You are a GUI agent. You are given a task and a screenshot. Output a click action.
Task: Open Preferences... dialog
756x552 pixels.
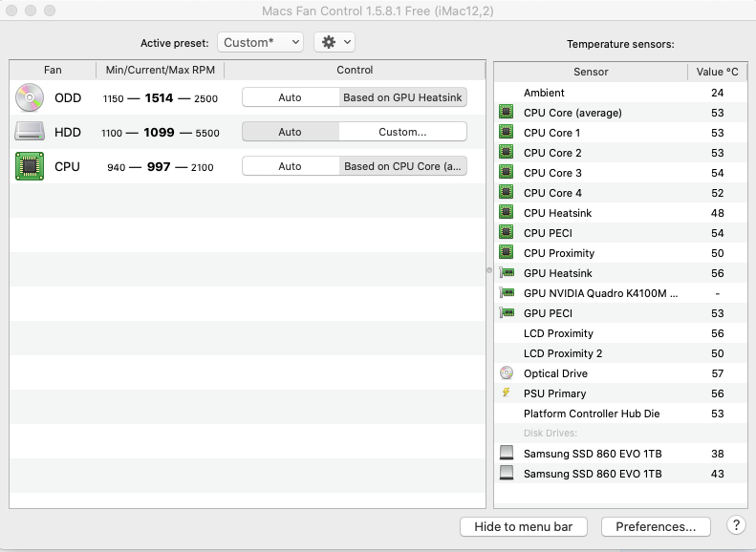pos(656,526)
